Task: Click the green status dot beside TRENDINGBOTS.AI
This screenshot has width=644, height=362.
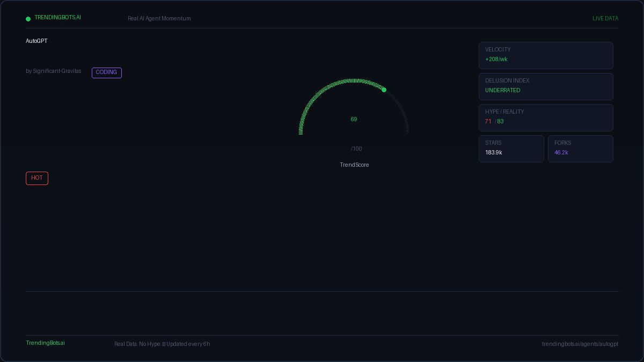Action: click(x=28, y=19)
